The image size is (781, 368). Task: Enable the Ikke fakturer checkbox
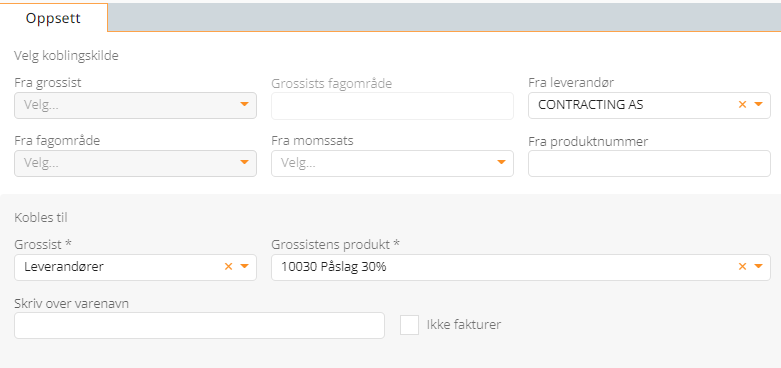point(409,325)
